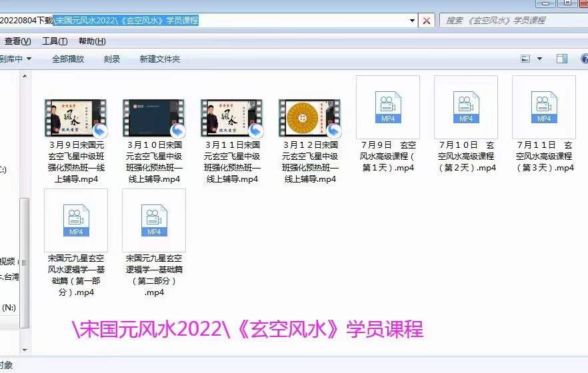Open the 包含到库中 dropdown
The width and height of the screenshot is (588, 373).
15,59
